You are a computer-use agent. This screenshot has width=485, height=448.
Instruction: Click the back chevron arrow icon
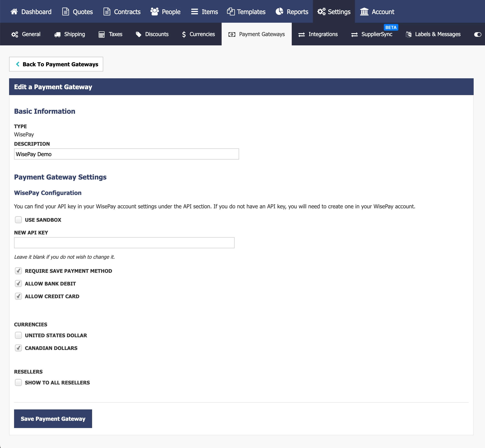18,64
